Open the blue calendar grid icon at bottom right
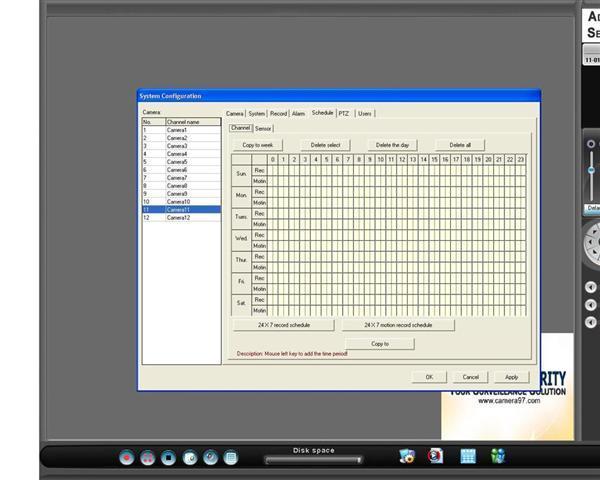600x480 pixels. (x=467, y=456)
